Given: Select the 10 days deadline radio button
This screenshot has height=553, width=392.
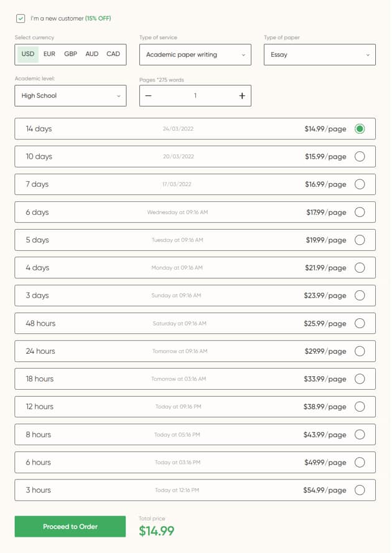Looking at the screenshot, I should [x=360, y=156].
